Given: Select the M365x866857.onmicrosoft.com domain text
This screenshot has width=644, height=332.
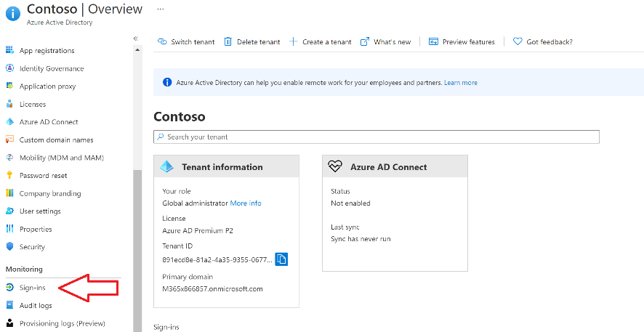Looking at the screenshot, I should coord(212,289).
